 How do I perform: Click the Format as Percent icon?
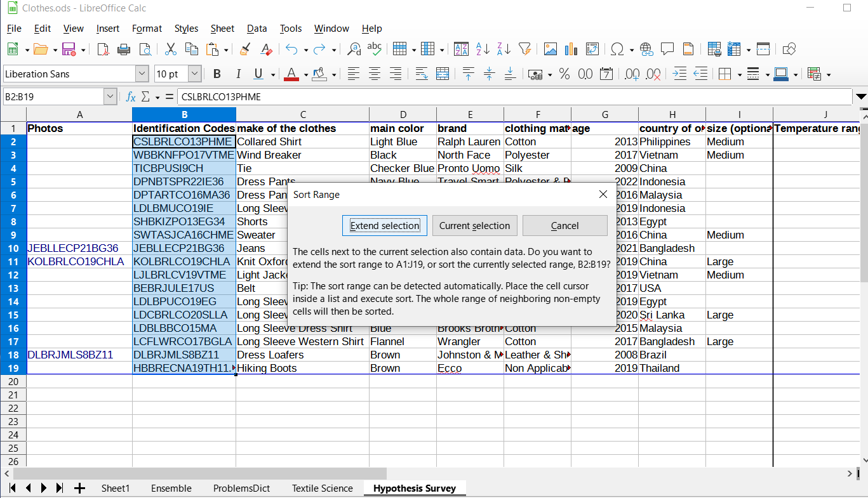coord(564,74)
